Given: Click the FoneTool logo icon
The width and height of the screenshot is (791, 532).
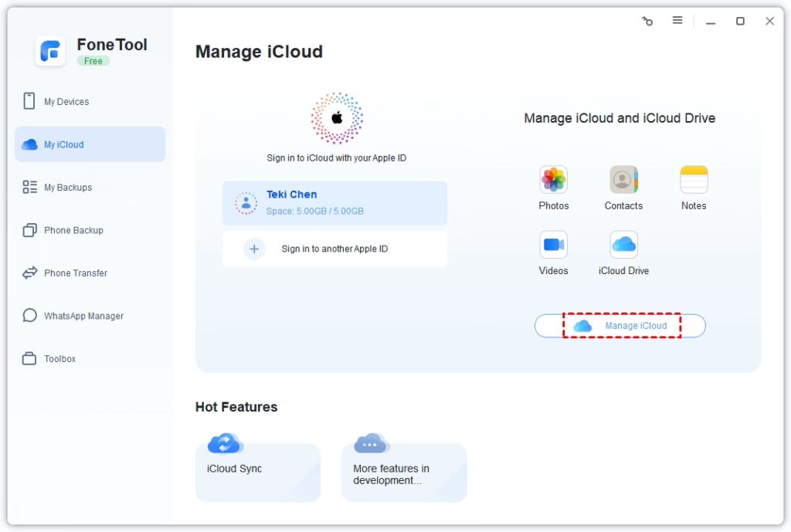Looking at the screenshot, I should pos(51,51).
